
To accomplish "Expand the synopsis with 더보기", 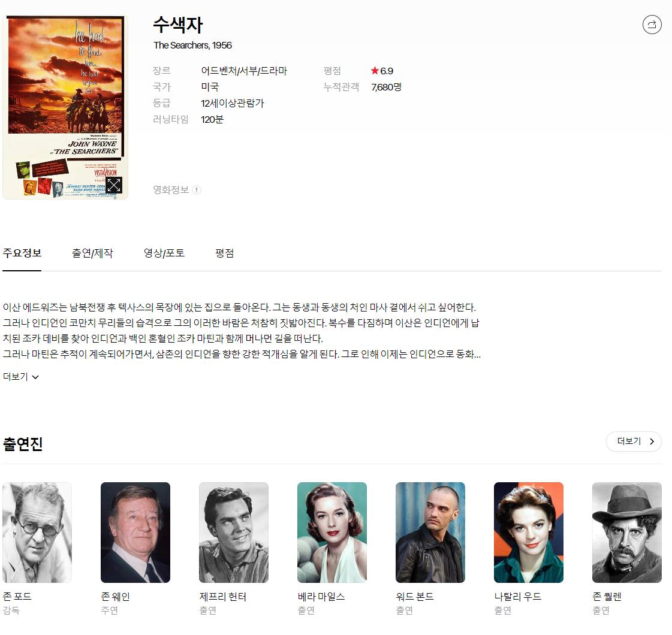I will pos(21,377).
